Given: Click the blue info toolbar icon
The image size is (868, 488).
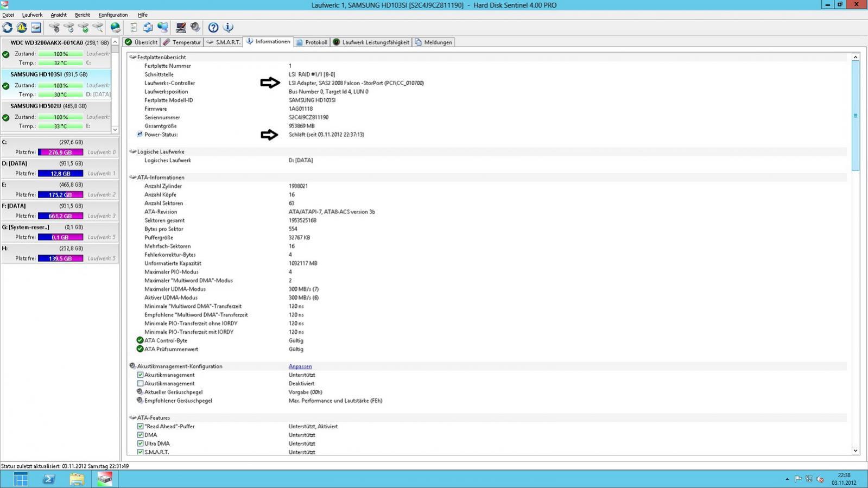Looking at the screenshot, I should click(228, 27).
